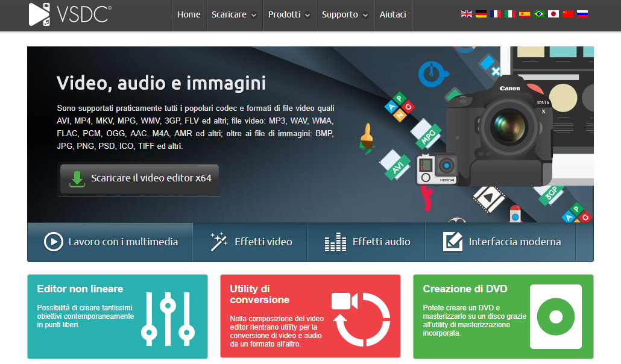Select the Spanish flag
The image size is (621, 364).
[x=525, y=14]
